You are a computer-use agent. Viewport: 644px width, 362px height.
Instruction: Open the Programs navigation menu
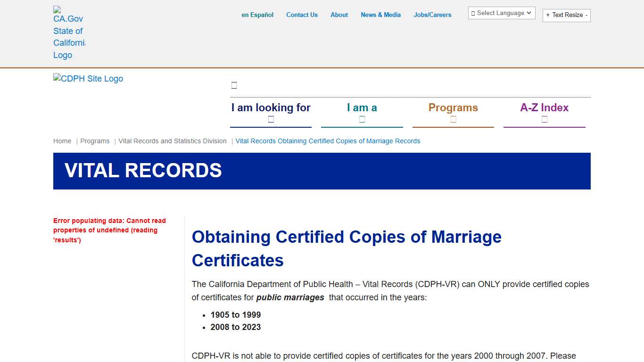pyautogui.click(x=453, y=107)
